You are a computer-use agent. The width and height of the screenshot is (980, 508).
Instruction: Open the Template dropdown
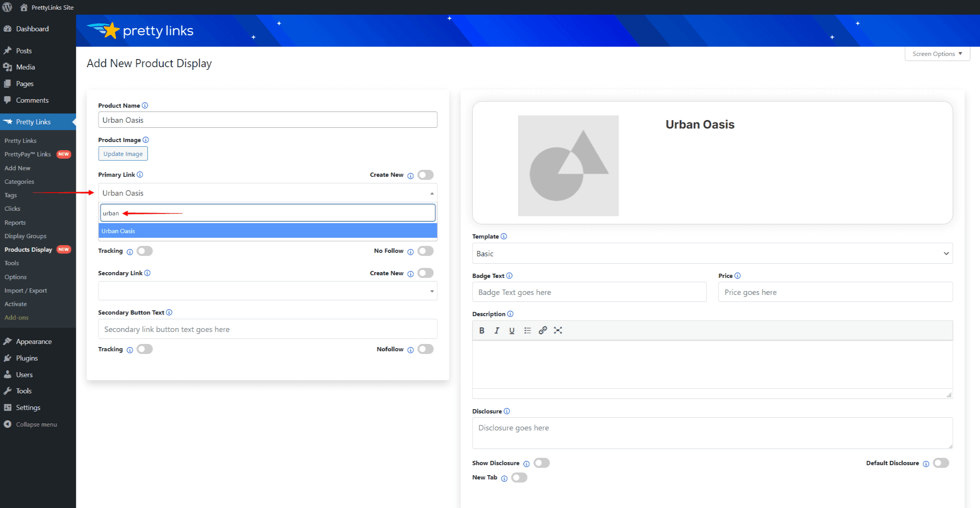click(712, 254)
